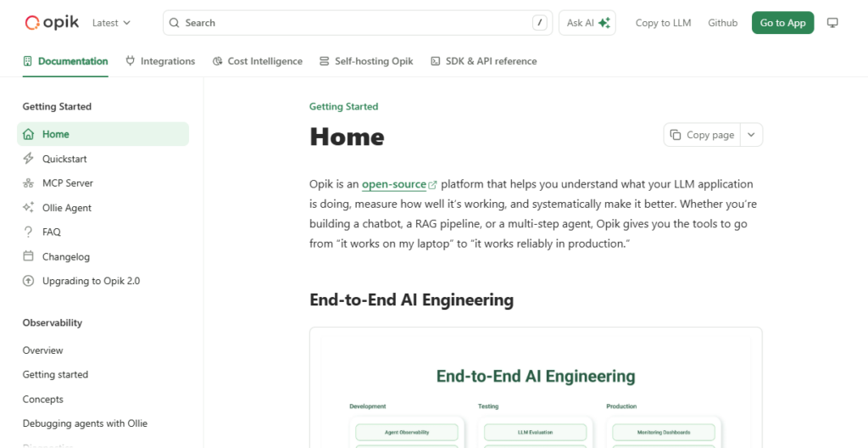Click the End-to-End AI Engineering heading

tap(411, 300)
